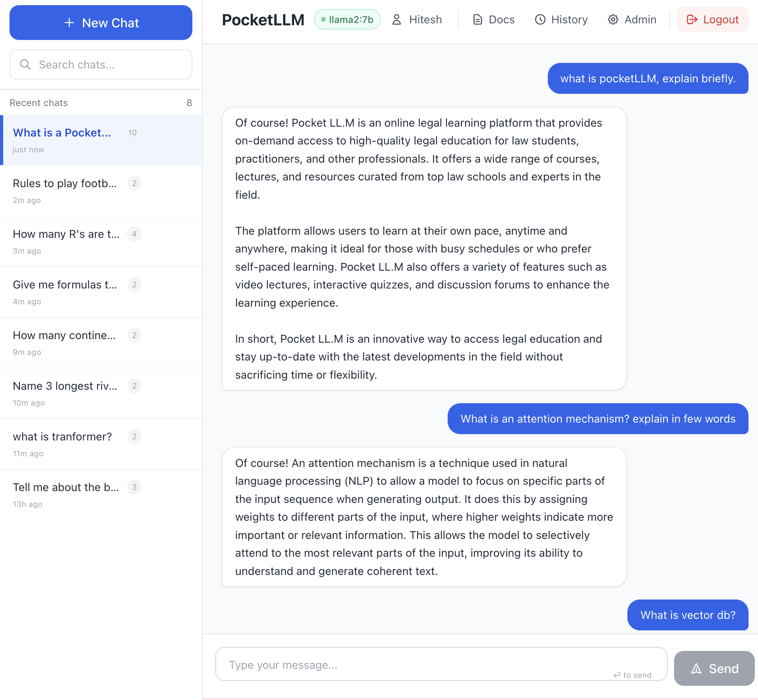The width and height of the screenshot is (758, 700).
Task: Type in the message input field
Action: click(x=420, y=665)
